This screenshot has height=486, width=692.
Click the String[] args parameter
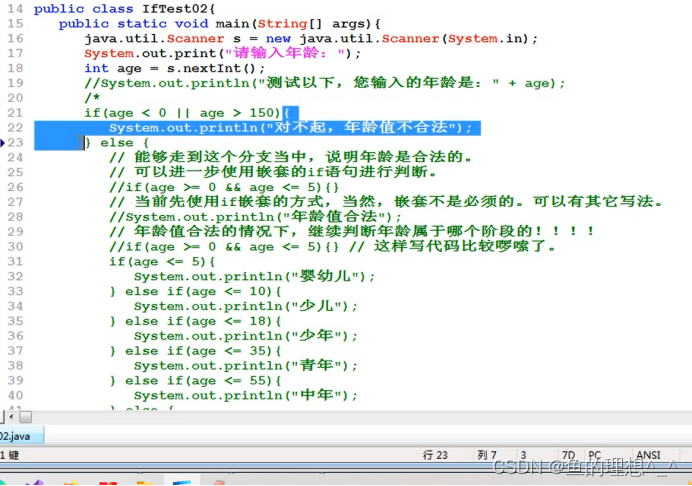tap(313, 24)
